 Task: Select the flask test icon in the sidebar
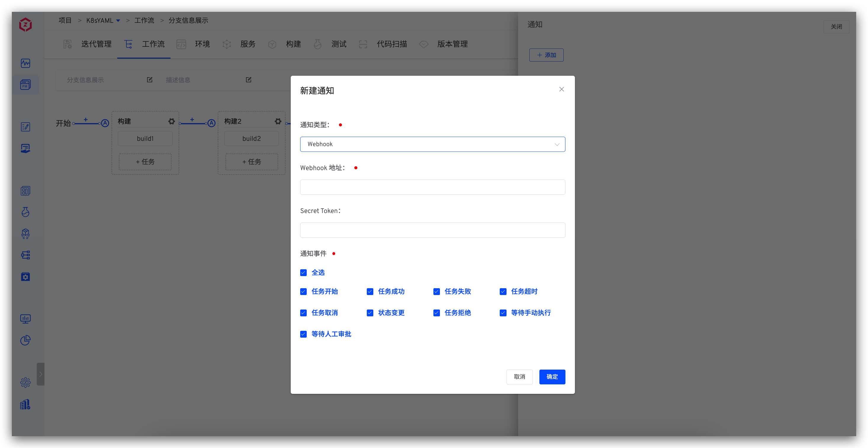click(x=25, y=212)
